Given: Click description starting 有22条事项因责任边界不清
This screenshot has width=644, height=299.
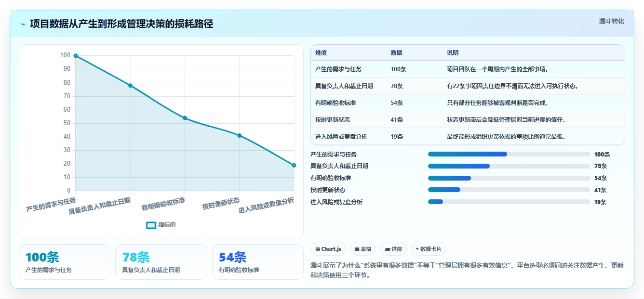Looking at the screenshot, I should [512, 86].
